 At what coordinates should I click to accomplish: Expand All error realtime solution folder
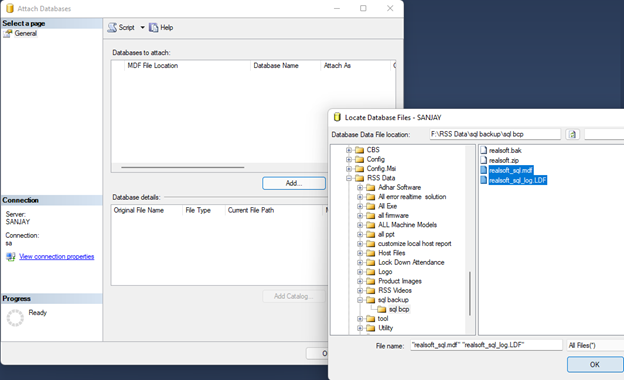click(x=360, y=197)
